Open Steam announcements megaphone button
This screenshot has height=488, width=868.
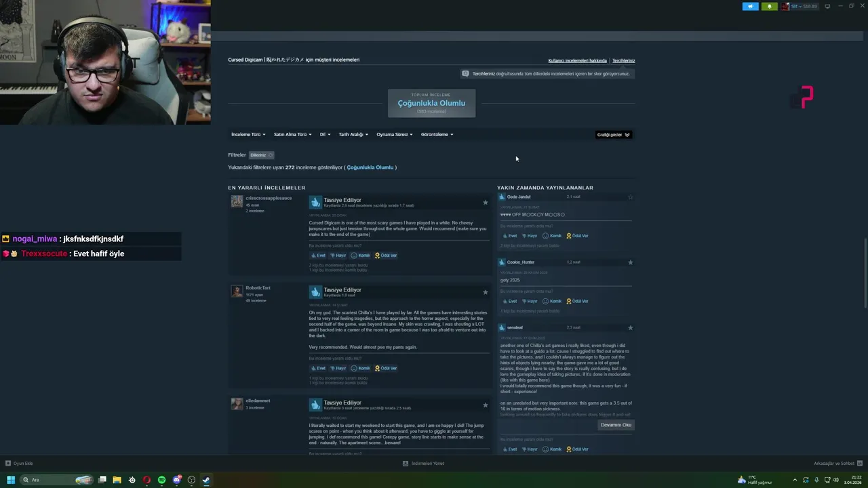(751, 6)
